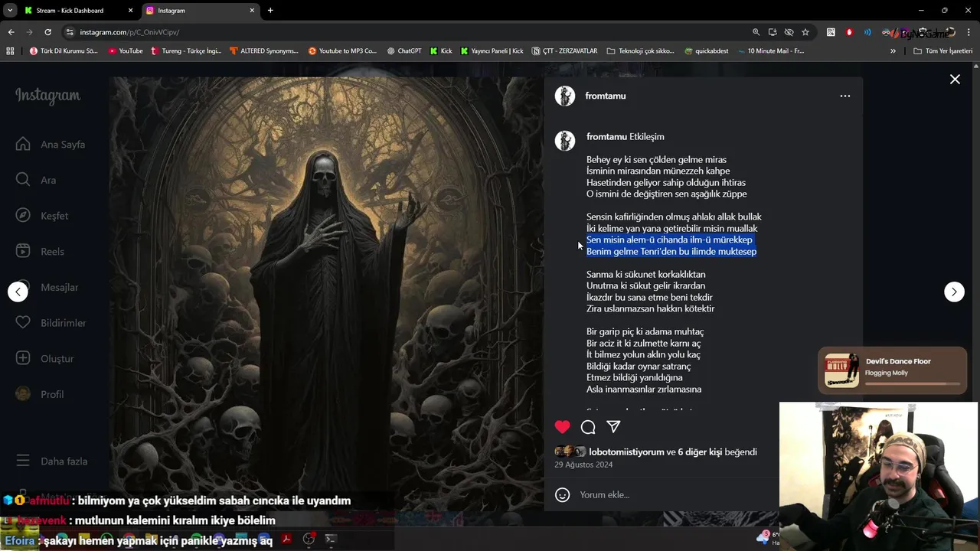Open the Ara search item
980x551 pixels.
coord(36,180)
